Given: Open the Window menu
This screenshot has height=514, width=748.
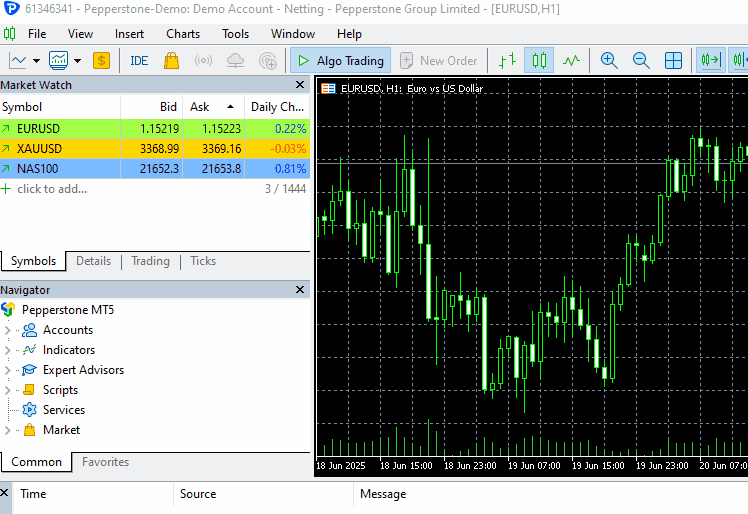Looking at the screenshot, I should [x=293, y=34].
